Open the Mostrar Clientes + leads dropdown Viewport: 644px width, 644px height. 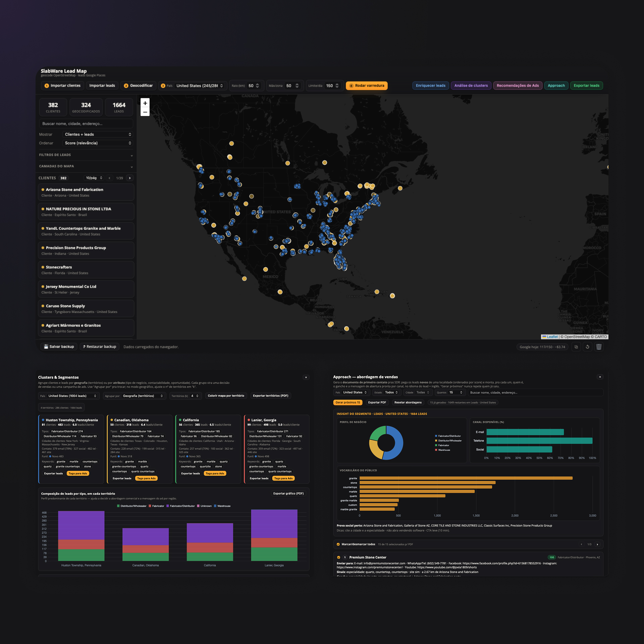coord(98,134)
